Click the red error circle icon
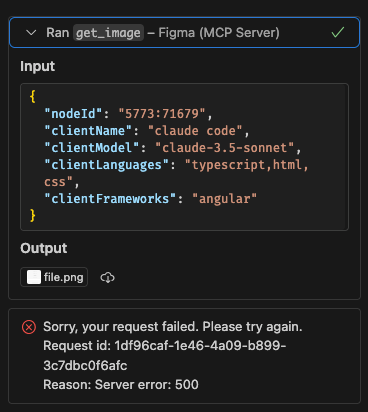Screen dimensions: 368x412 point(29,327)
